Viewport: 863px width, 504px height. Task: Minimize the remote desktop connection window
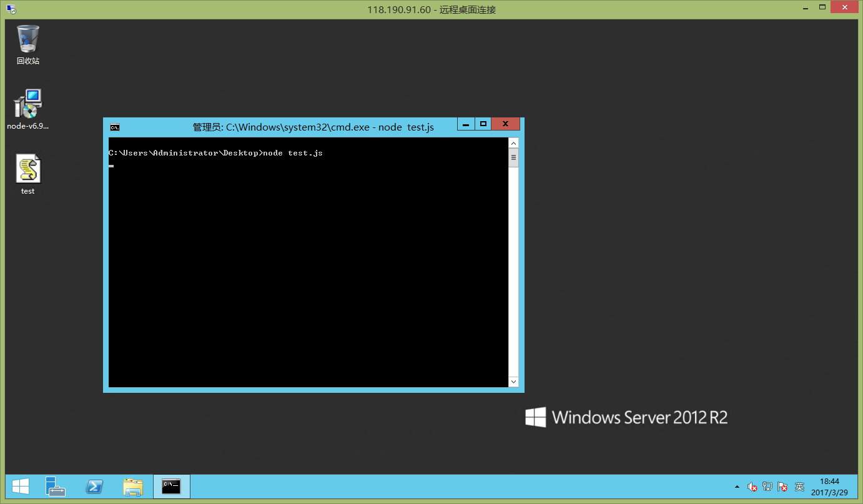[x=806, y=8]
